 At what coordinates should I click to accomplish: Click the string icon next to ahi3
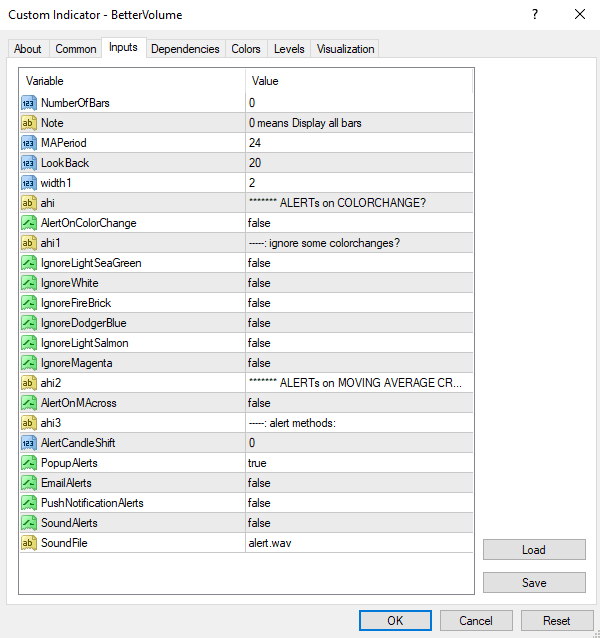[x=29, y=423]
